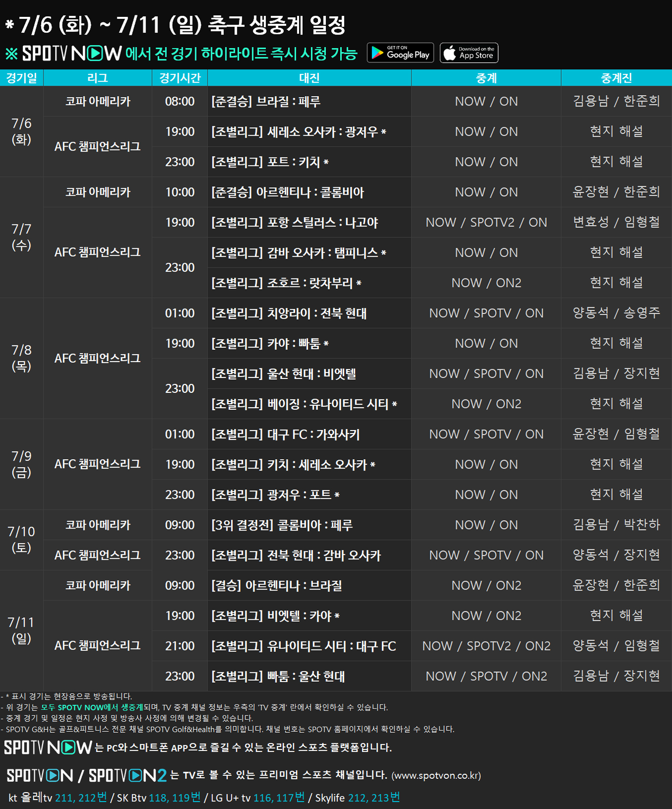This screenshot has width=672, height=809.
Task: Click the kt 올레tv channel numbers 211, 212번
Action: click(81, 798)
